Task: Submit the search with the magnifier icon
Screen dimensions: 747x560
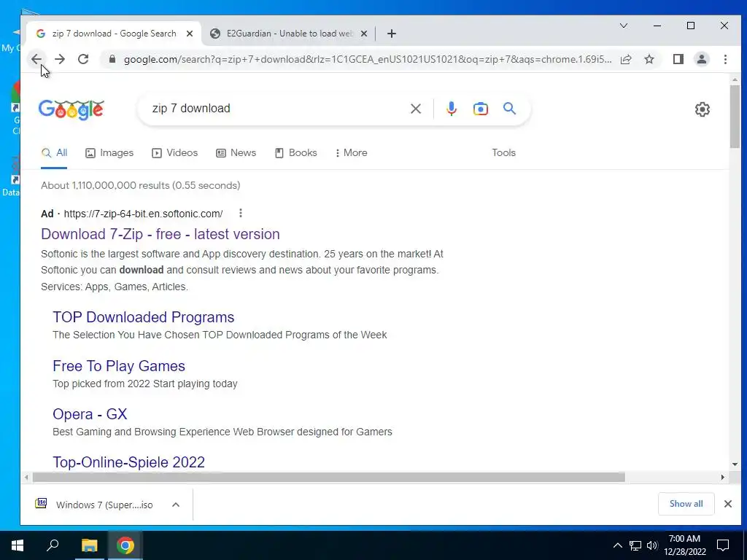Action: coord(509,109)
